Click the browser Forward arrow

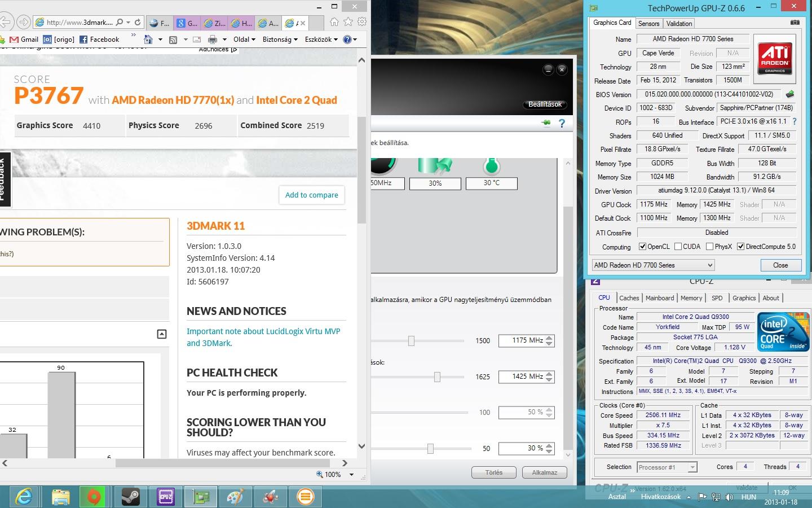click(x=23, y=23)
